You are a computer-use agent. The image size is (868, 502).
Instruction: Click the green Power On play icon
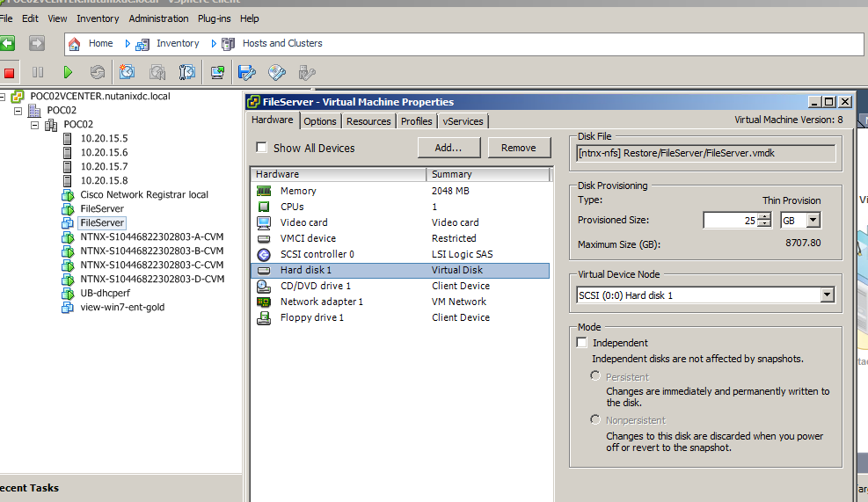68,72
